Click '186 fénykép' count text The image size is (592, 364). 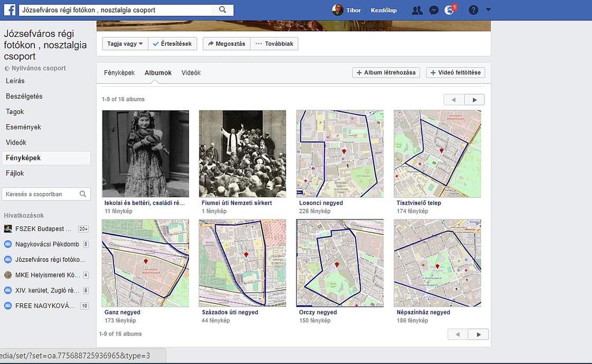[x=412, y=321]
